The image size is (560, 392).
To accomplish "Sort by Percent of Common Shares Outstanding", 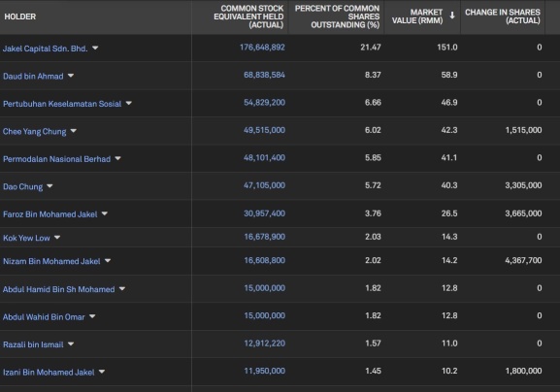I will 337,16.
